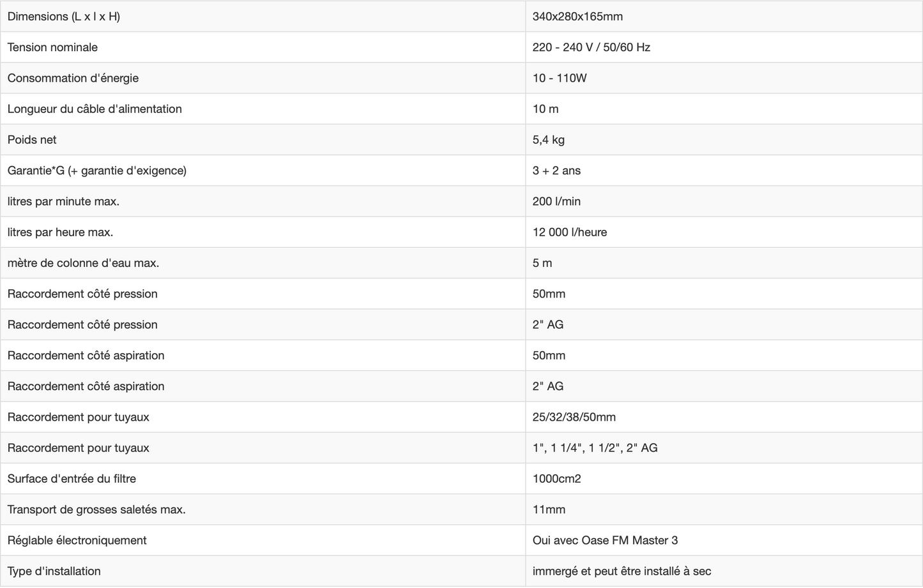The width and height of the screenshot is (923, 588).
Task: Click the "Garantie*G (+ garantie d'exigence)" label
Action: pyautogui.click(x=97, y=170)
